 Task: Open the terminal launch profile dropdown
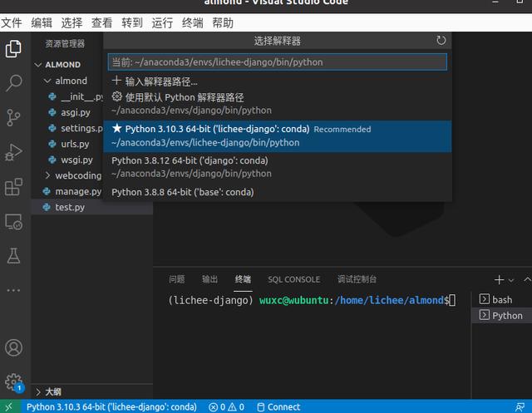point(511,280)
